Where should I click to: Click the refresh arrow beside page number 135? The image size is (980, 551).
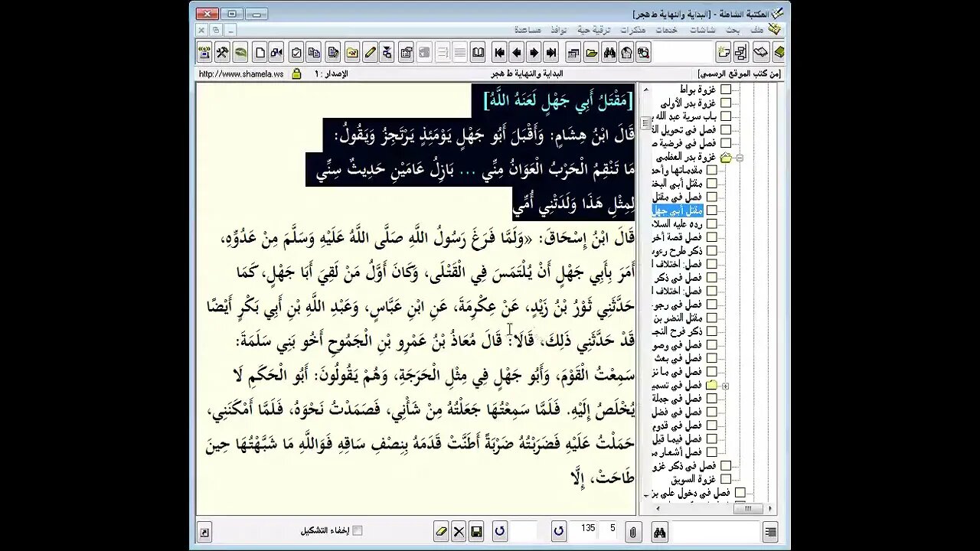tap(559, 531)
